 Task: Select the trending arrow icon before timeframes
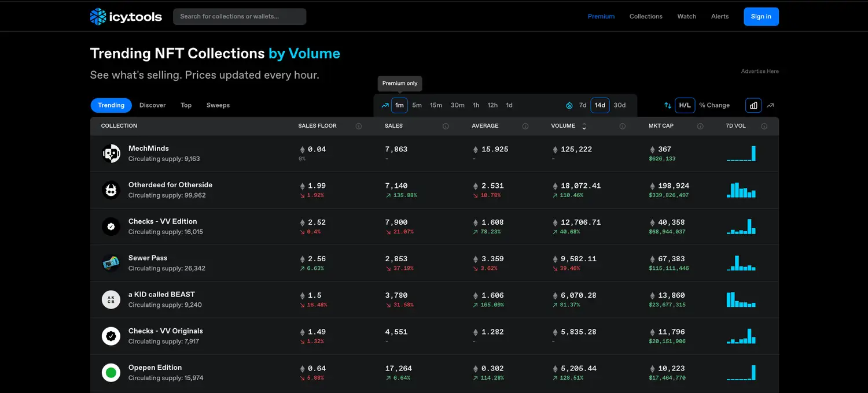tap(384, 105)
